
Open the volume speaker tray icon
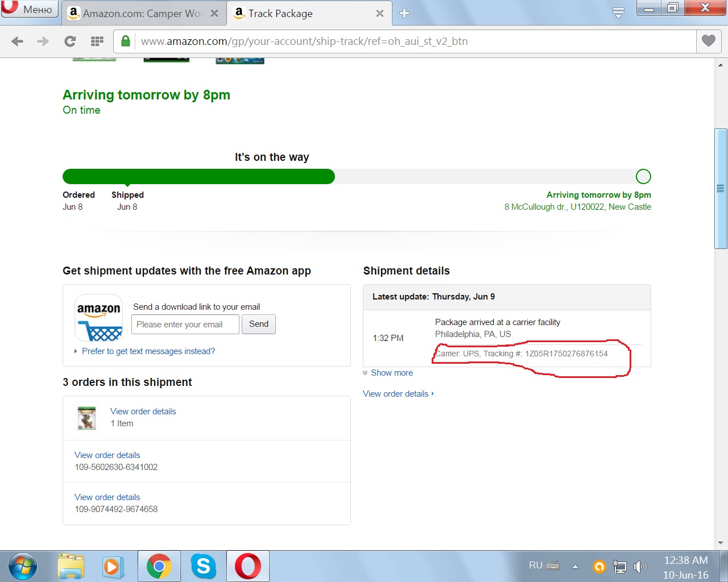(640, 566)
